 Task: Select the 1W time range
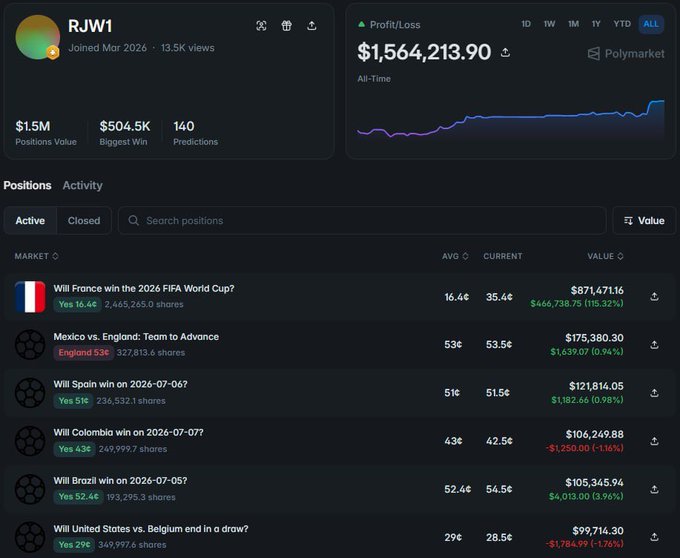pos(549,24)
